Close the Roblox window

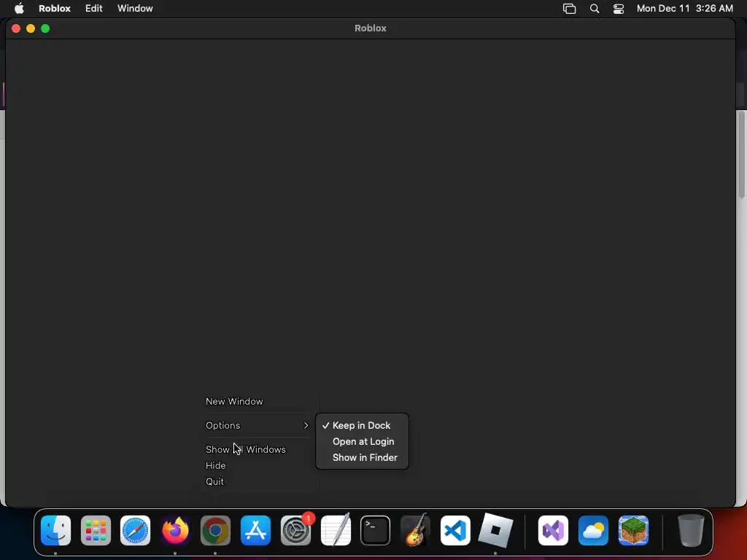coord(16,28)
